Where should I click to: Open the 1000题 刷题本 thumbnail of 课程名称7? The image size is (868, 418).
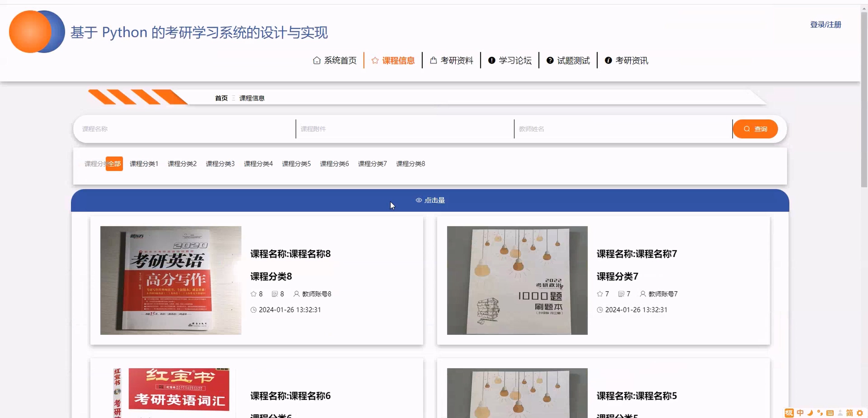517,280
